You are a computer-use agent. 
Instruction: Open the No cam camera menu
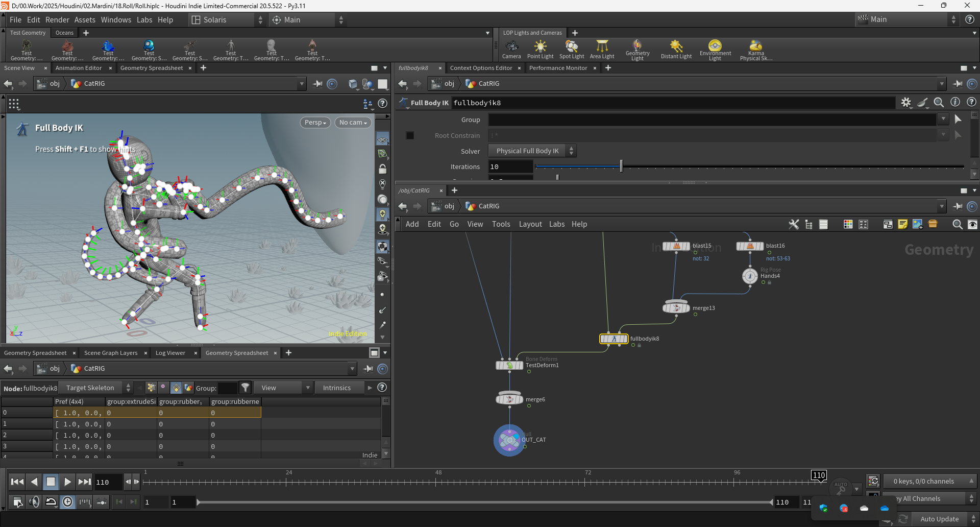point(353,123)
